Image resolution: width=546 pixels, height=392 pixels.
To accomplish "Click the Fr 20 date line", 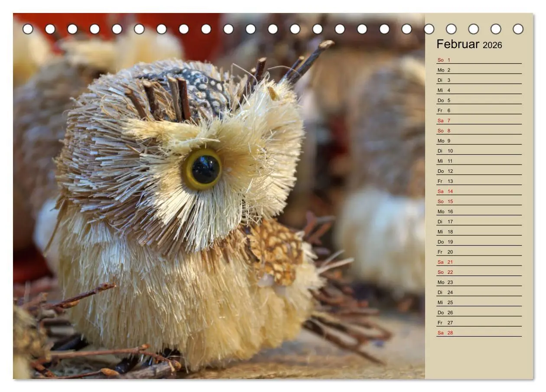I will click(x=479, y=252).
